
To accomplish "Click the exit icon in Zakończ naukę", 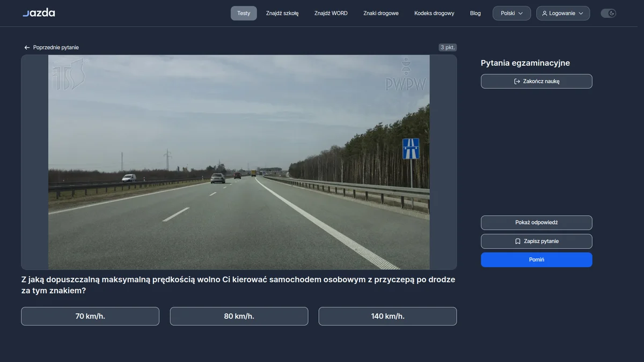I will pyautogui.click(x=517, y=82).
